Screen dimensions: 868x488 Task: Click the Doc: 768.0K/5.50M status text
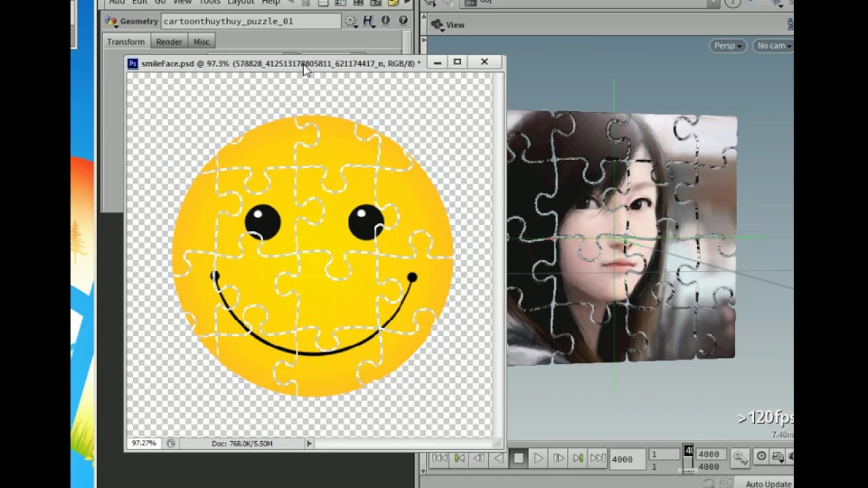(242, 443)
